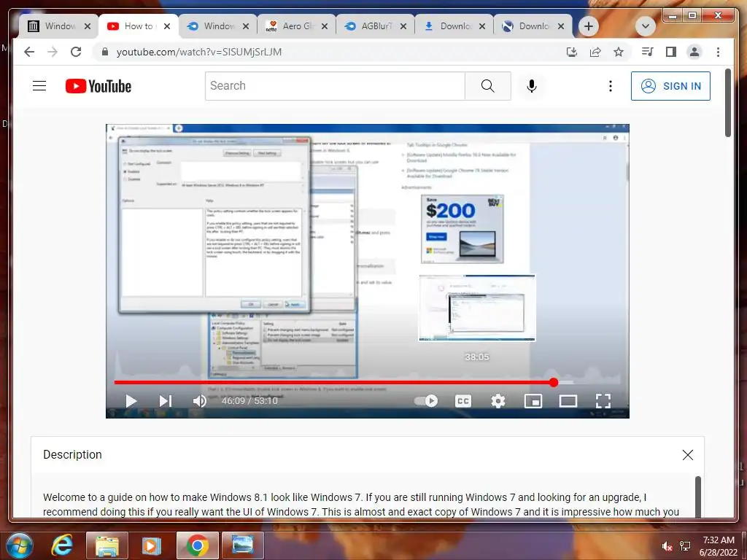Click the video time display 46:09 / 53:10
This screenshot has height=560, width=747.
[x=249, y=401]
